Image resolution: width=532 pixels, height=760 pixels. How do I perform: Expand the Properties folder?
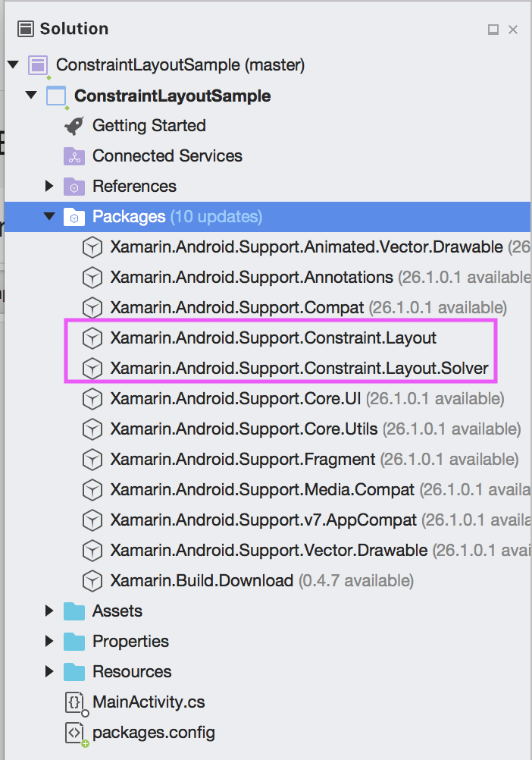(49, 641)
